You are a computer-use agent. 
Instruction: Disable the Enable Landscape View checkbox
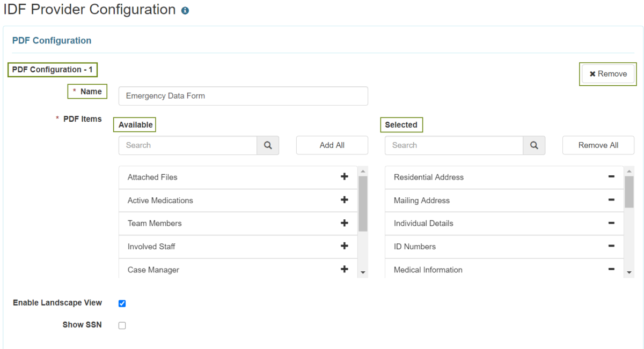(122, 303)
